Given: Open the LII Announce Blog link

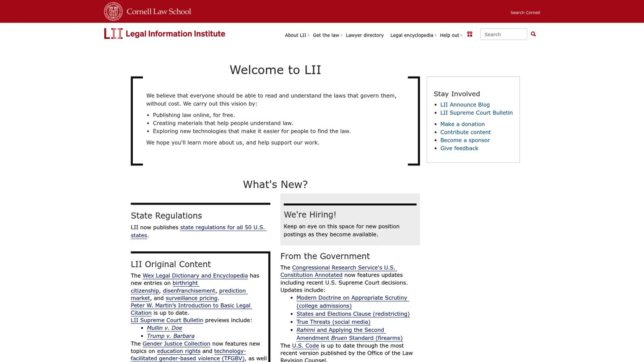Looking at the screenshot, I should point(465,105).
